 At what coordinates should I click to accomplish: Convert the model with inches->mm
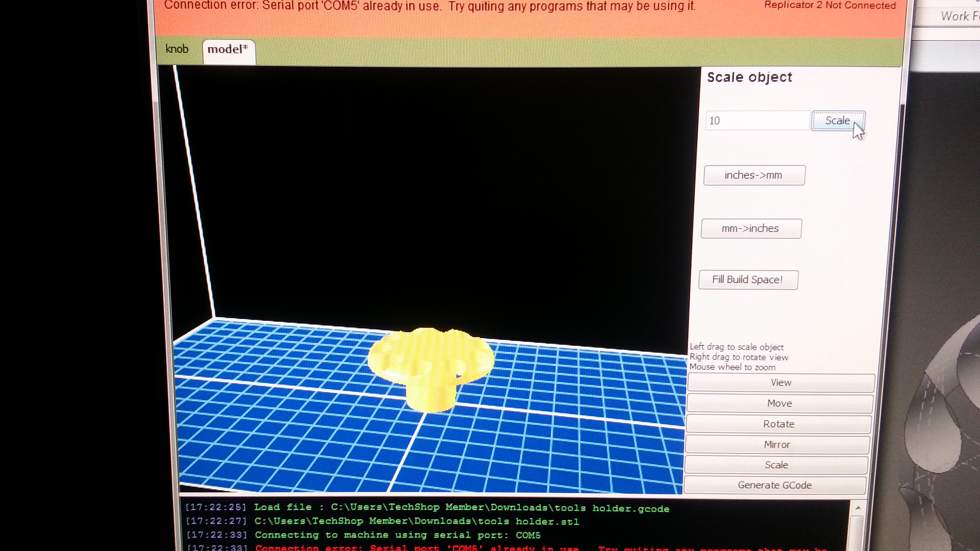click(x=754, y=175)
